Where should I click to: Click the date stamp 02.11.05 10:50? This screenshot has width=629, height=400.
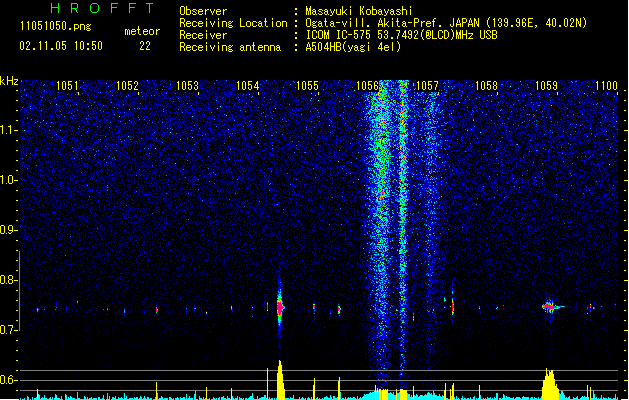tap(61, 46)
